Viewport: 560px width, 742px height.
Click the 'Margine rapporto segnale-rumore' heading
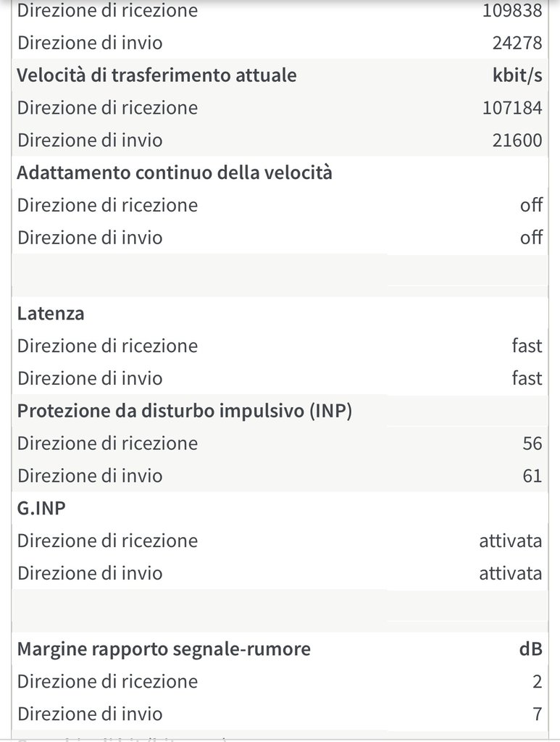pyautogui.click(x=164, y=649)
